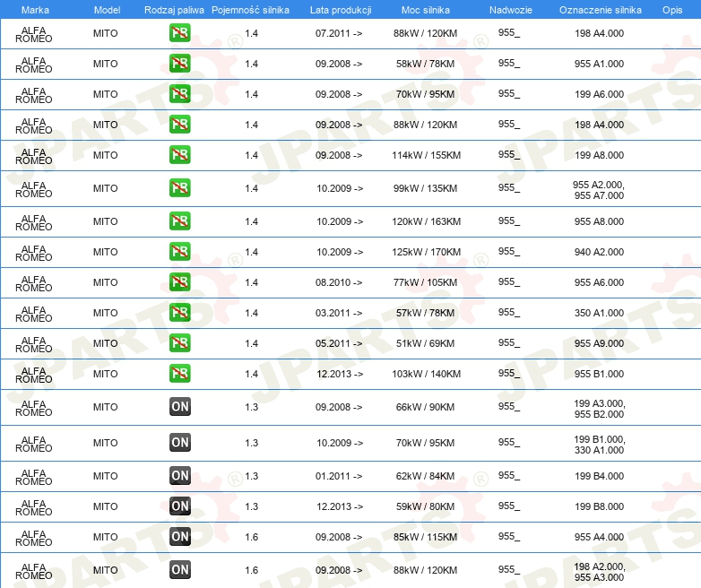The width and height of the screenshot is (701, 588).
Task: Select engine codes 199 A3.000, 955 B2.000
Action: (600, 409)
